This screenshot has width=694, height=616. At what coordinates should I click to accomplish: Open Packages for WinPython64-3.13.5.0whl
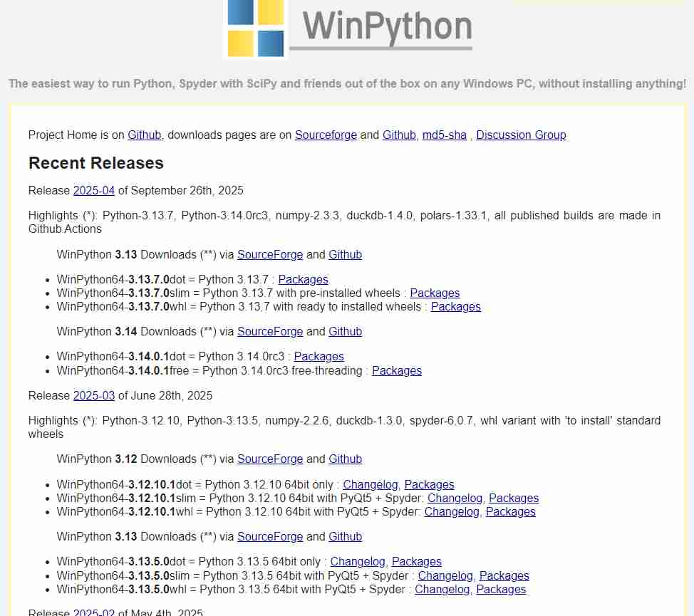pos(501,589)
